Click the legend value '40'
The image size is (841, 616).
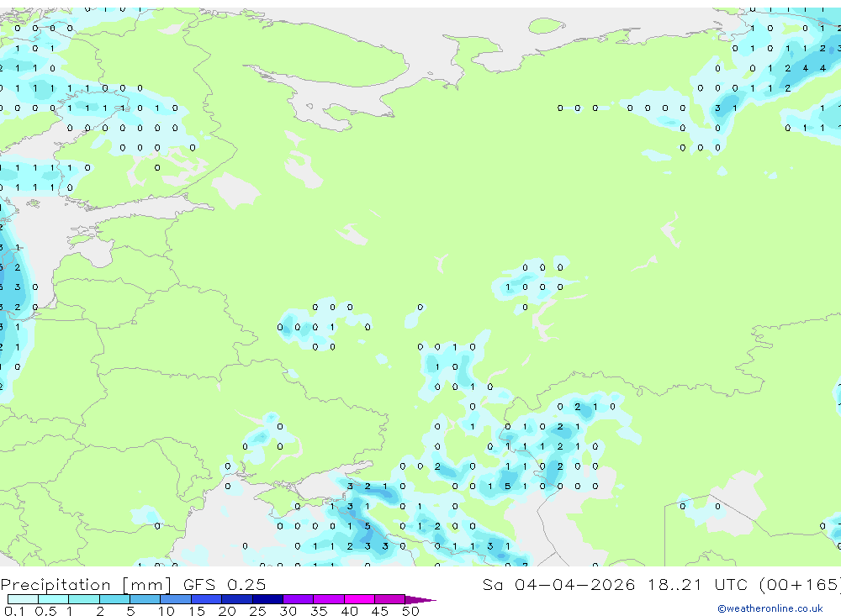pyautogui.click(x=349, y=611)
